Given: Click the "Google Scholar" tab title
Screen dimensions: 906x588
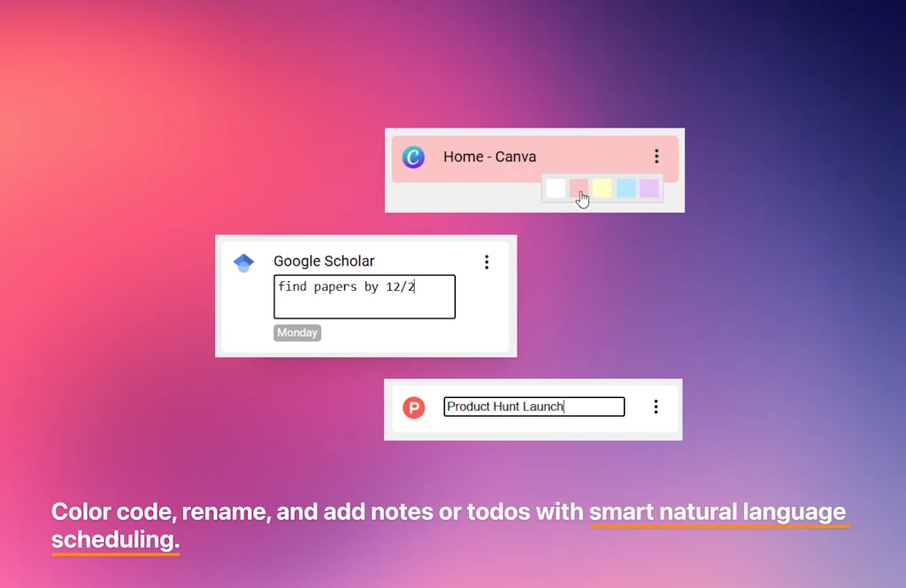Looking at the screenshot, I should [x=324, y=261].
